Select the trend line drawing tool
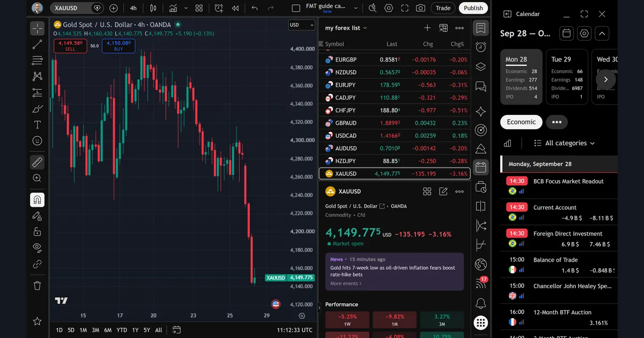Screen dimensions: 644x338 point(37,45)
